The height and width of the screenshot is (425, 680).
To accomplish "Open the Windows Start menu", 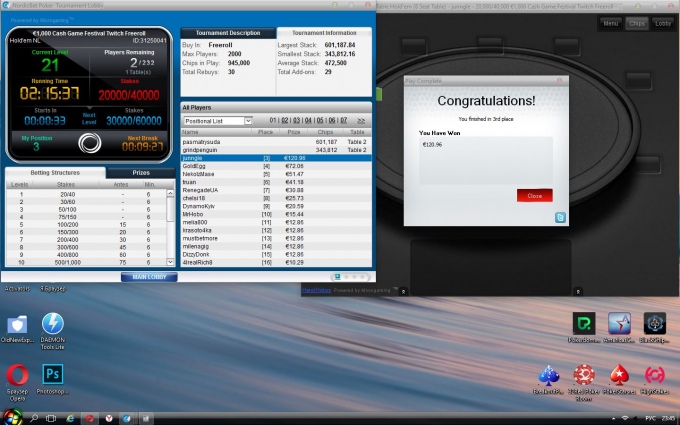I will (x=12, y=418).
